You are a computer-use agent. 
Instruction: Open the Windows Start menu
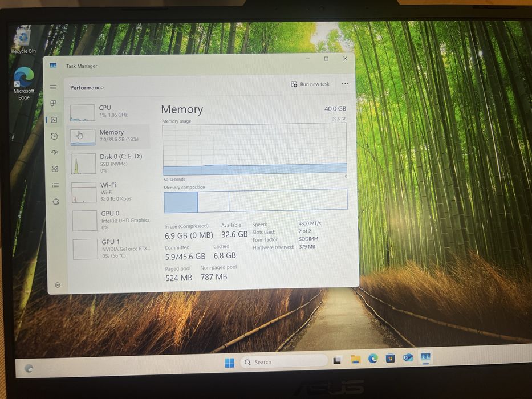point(230,363)
